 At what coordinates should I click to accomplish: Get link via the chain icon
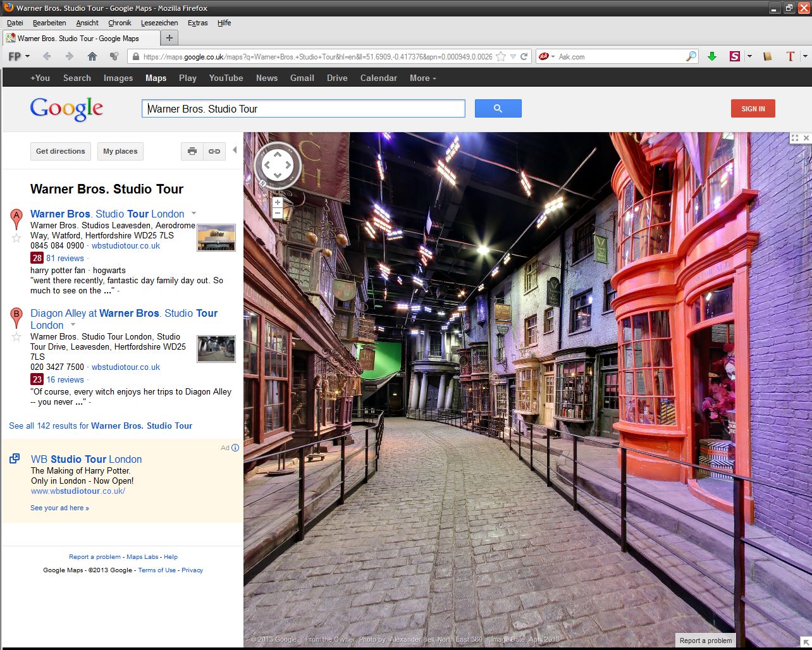pos(214,151)
